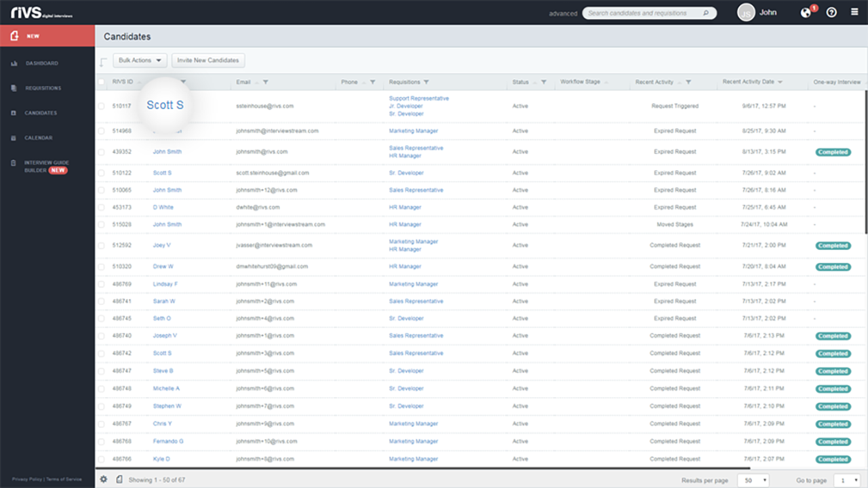Sort by RIVS ID column header
Viewport: 868px width, 488px height.
123,82
